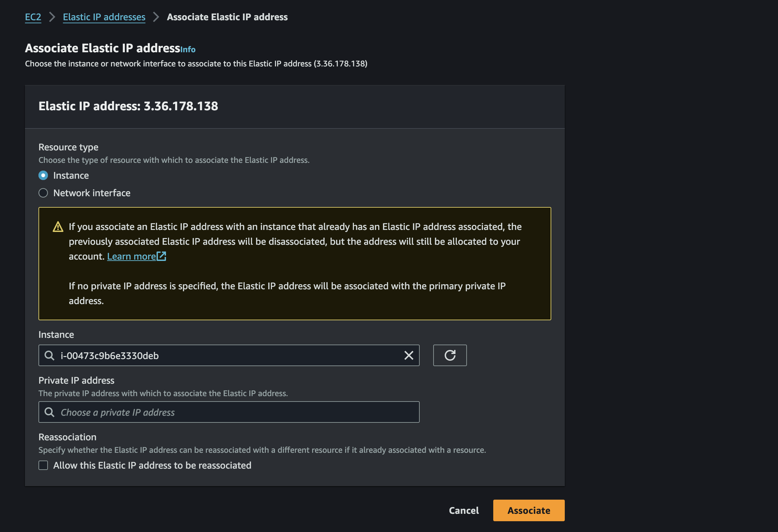Click breadcrumb chevron after EC2
The width and height of the screenshot is (778, 532).
52,17
